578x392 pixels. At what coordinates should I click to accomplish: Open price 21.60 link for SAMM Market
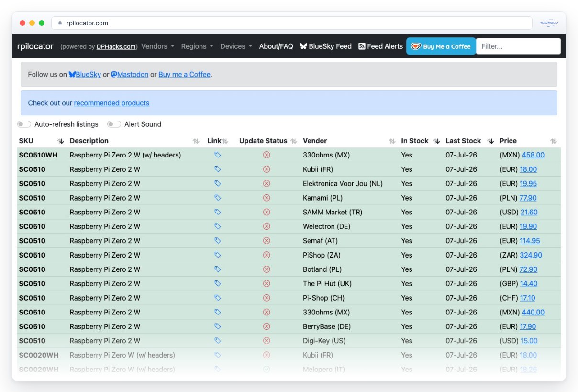[x=529, y=213]
